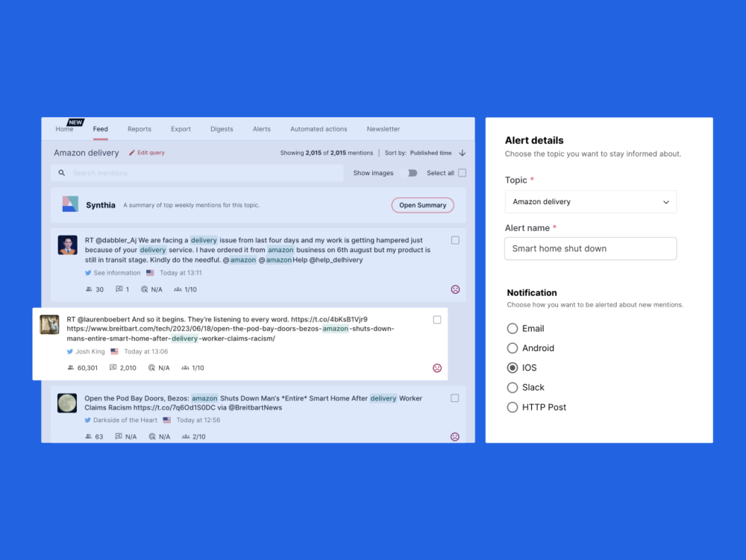Click the Edit query link

pyautogui.click(x=151, y=153)
